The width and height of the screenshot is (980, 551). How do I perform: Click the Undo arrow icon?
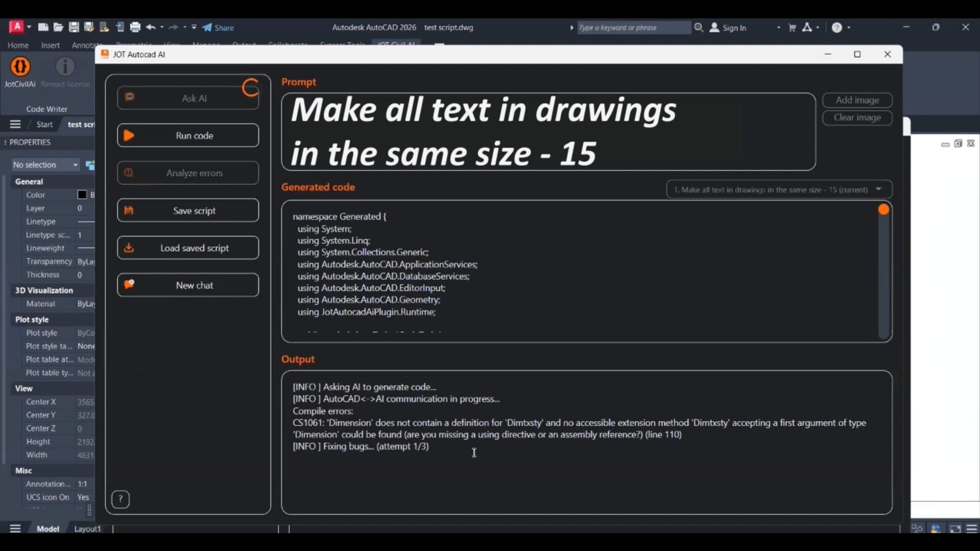tap(150, 28)
